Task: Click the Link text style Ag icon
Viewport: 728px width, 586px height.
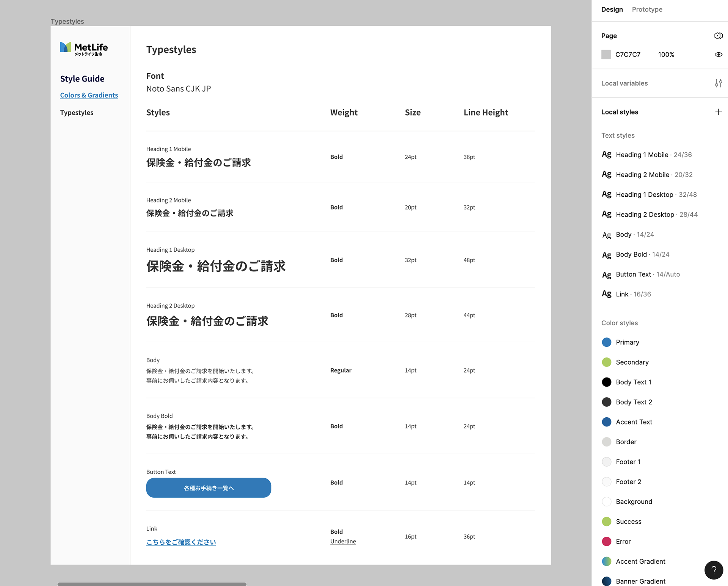Action: coord(607,294)
